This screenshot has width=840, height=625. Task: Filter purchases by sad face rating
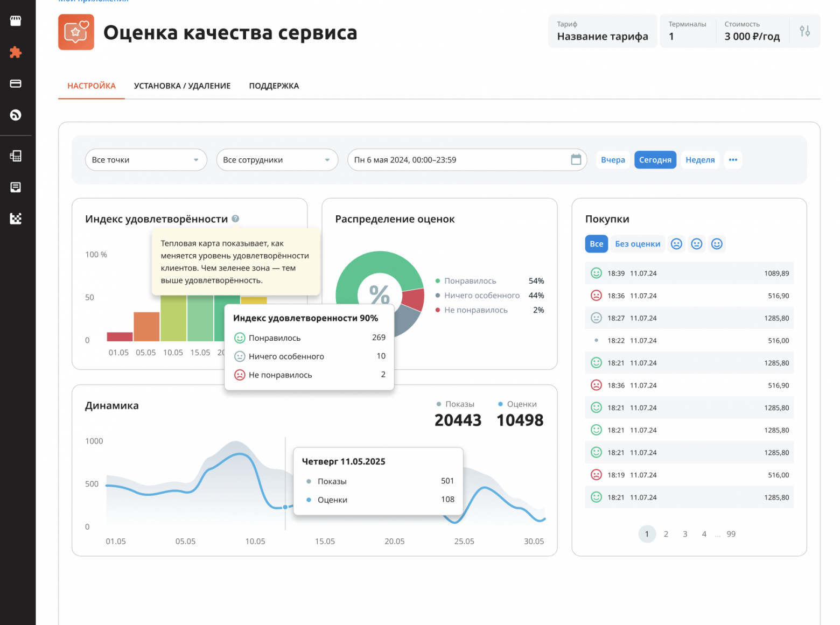tap(676, 244)
